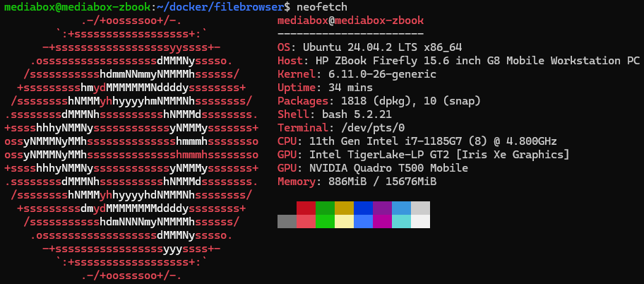The image size is (644, 284).
Task: Click the NVIDIA Quadro T500 Mobile GPU line
Action: click(373, 168)
